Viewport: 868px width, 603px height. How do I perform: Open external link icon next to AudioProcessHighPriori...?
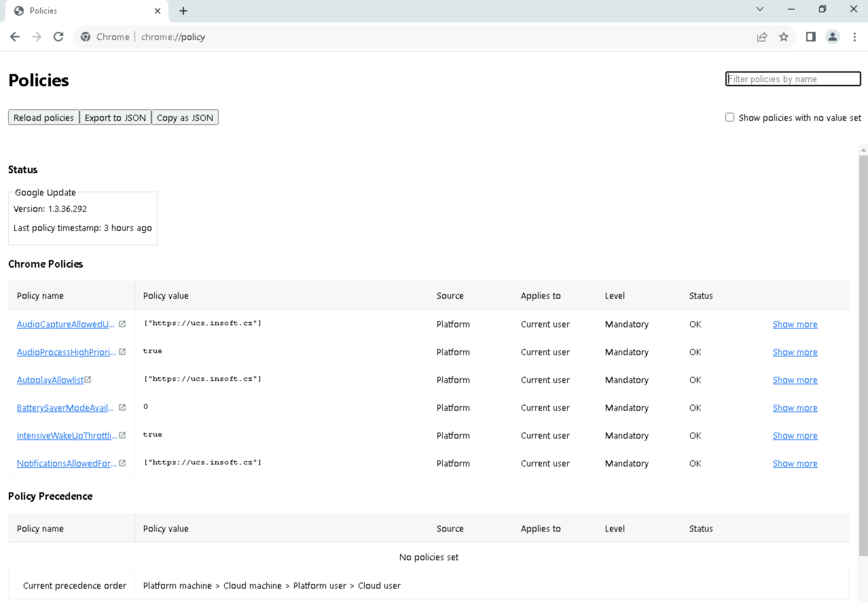click(122, 352)
